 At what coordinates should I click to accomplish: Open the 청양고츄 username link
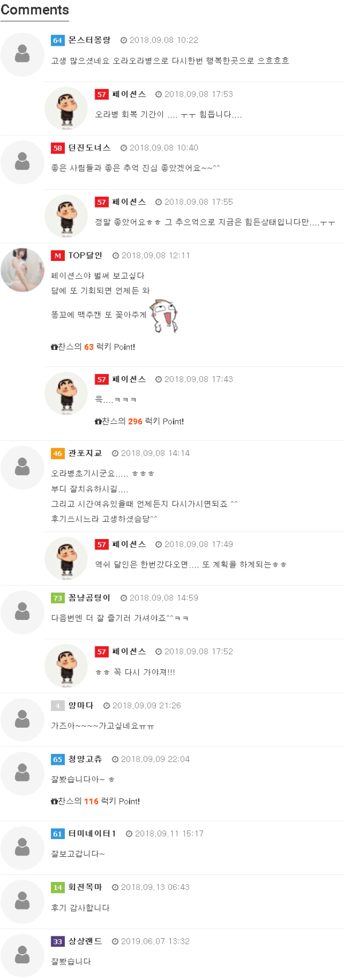click(85, 759)
